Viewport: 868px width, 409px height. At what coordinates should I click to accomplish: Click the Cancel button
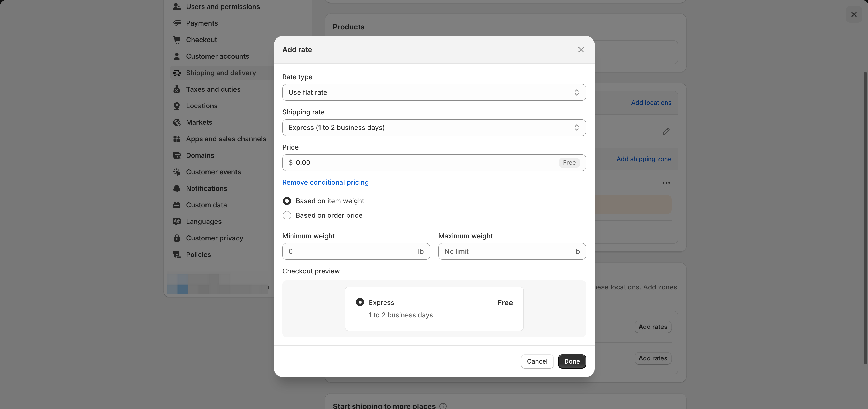click(x=537, y=361)
